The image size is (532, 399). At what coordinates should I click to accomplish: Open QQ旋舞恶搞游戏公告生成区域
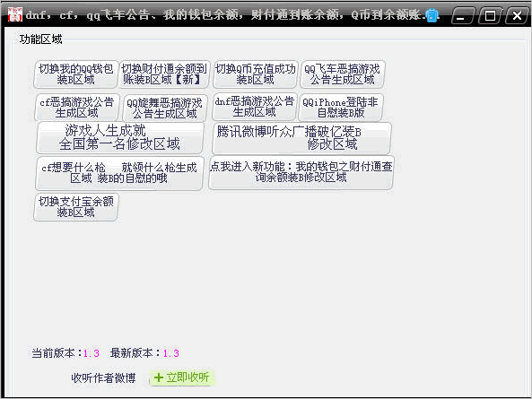coord(164,108)
